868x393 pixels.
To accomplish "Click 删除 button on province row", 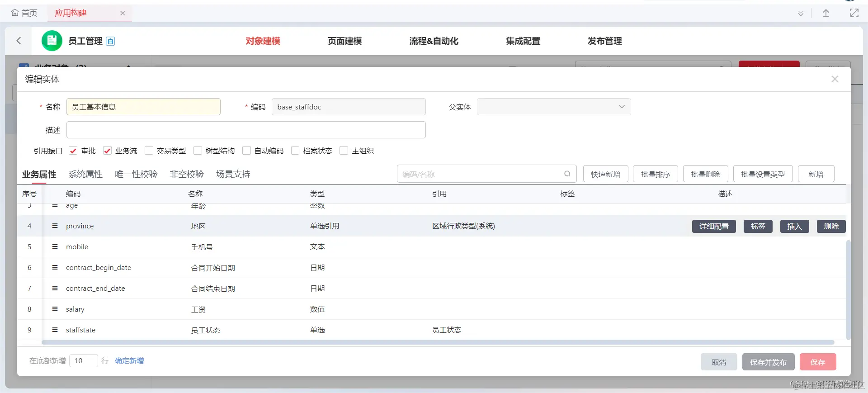I will tap(831, 226).
